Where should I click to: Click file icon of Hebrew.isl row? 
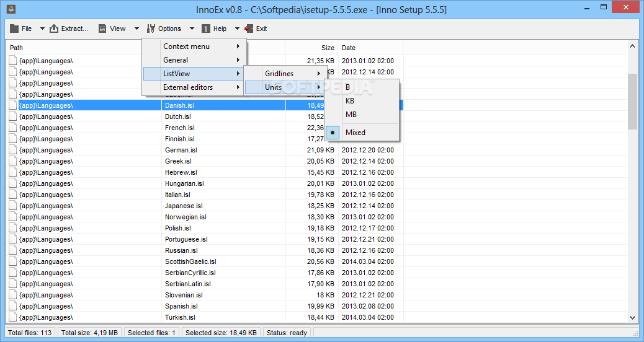point(13,172)
